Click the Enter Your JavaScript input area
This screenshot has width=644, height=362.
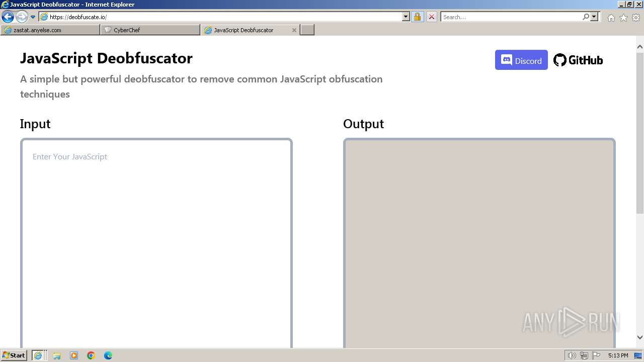point(156,244)
